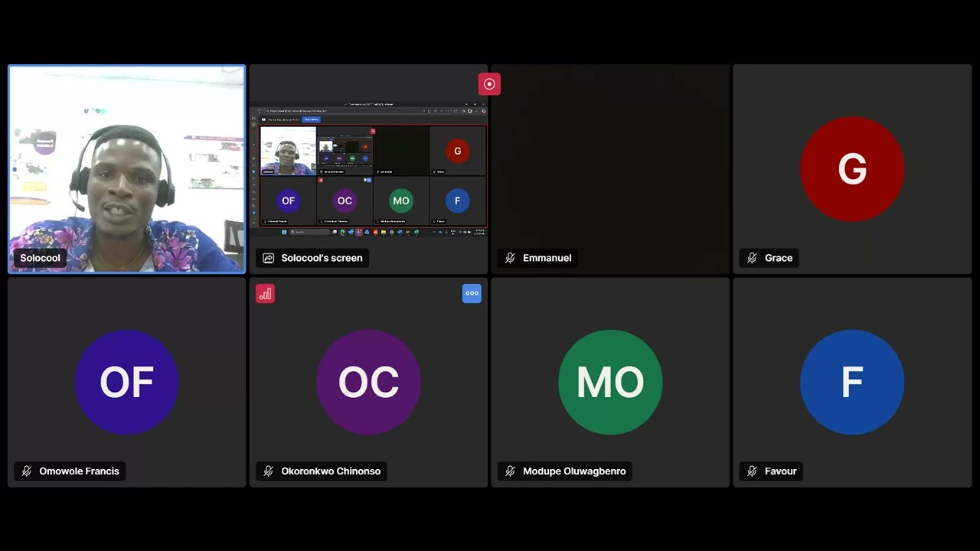980x551 pixels.
Task: Click the Omowole Francis name text
Action: [x=79, y=471]
